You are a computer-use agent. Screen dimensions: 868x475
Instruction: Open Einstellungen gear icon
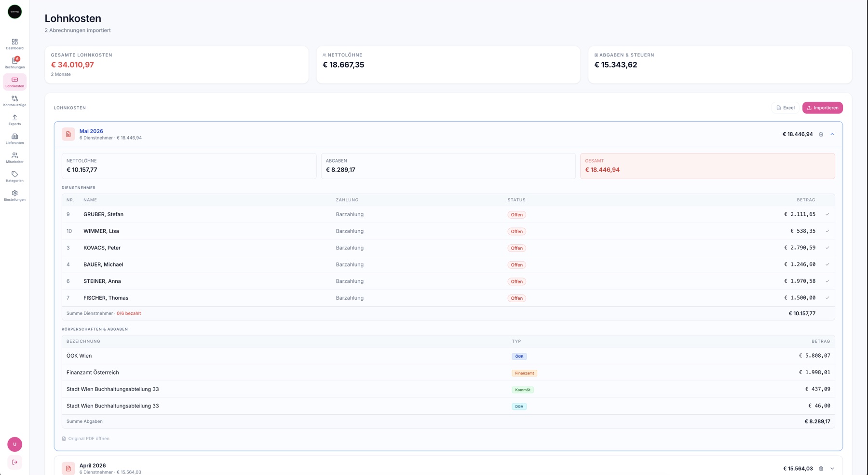pyautogui.click(x=14, y=196)
